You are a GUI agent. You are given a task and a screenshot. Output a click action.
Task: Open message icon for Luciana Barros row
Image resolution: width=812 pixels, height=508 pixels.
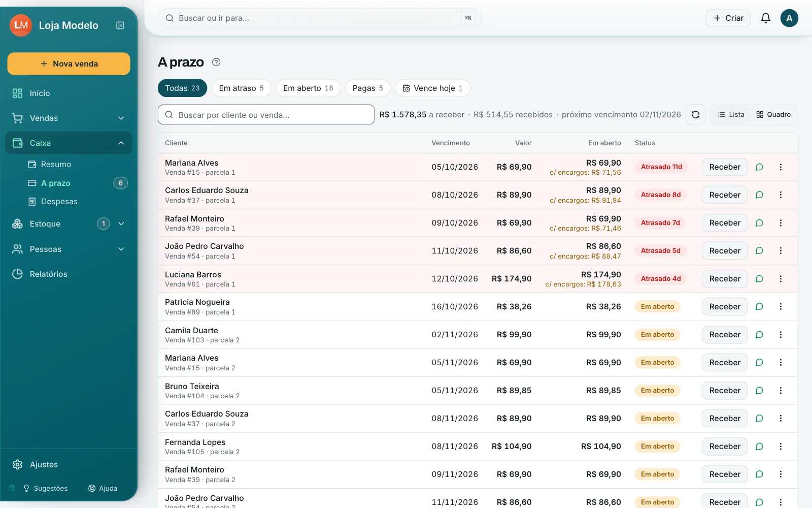pos(759,279)
